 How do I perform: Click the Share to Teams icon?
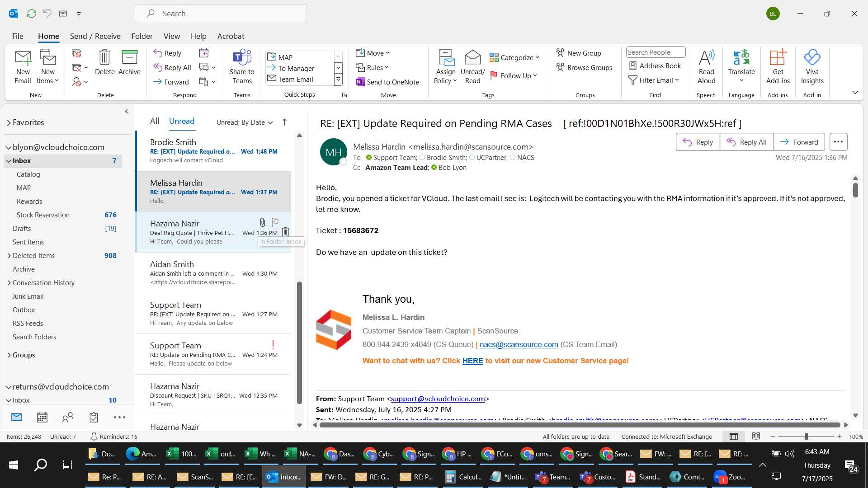[x=242, y=67]
